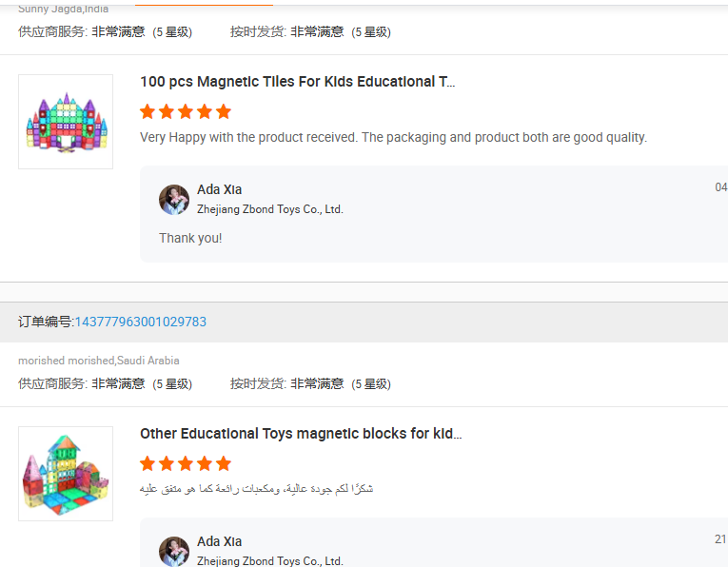Click the fifth star under 100 pcs Magnetic Tiles
This screenshot has height=567, width=728.
pos(224,111)
